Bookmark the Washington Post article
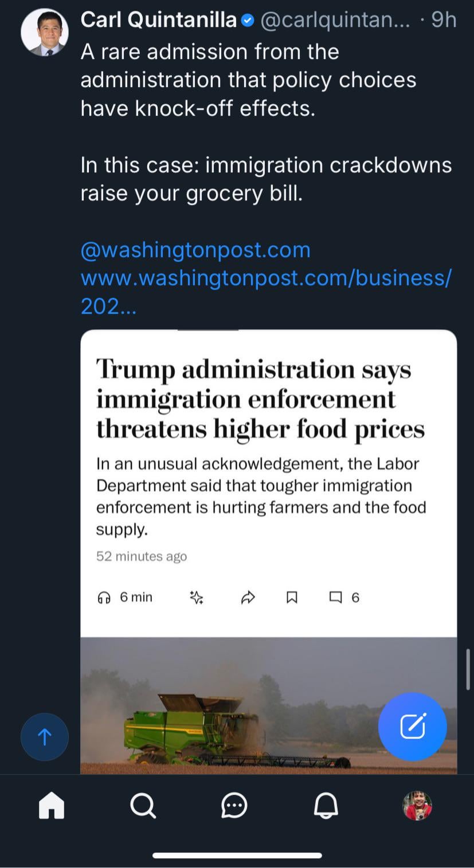Viewport: 474px width, 868px height. (x=292, y=598)
